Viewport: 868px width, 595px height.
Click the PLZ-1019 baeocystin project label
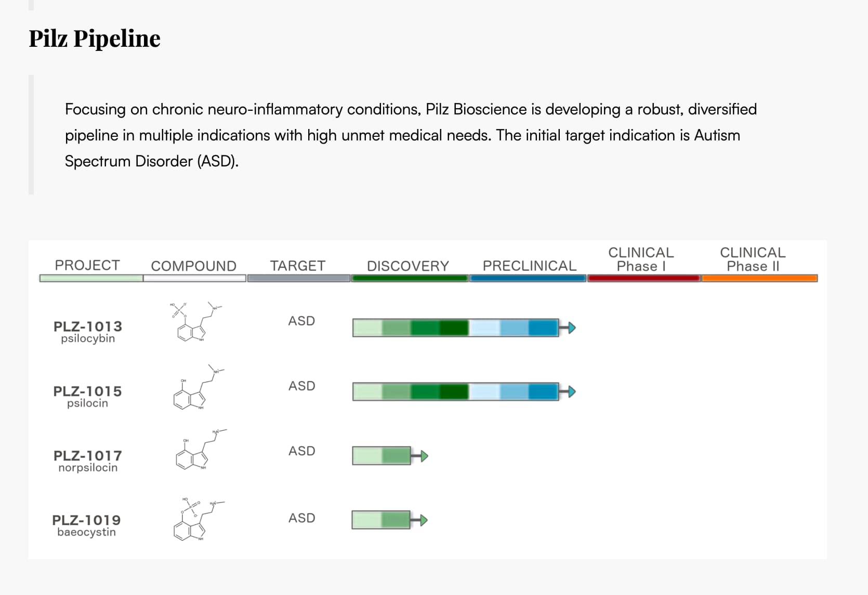[x=87, y=525]
